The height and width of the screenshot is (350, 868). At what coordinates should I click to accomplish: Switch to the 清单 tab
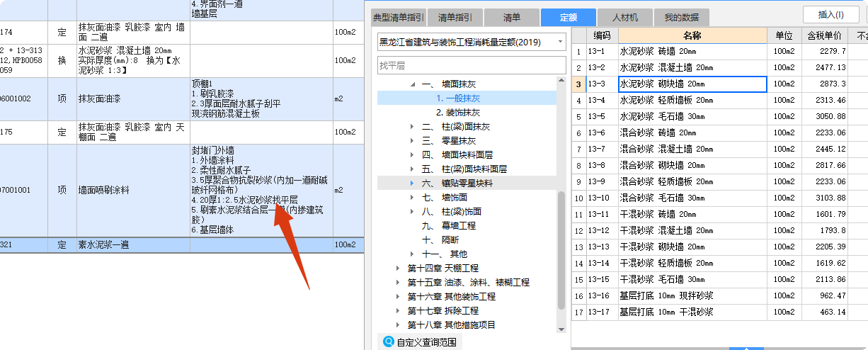point(511,17)
